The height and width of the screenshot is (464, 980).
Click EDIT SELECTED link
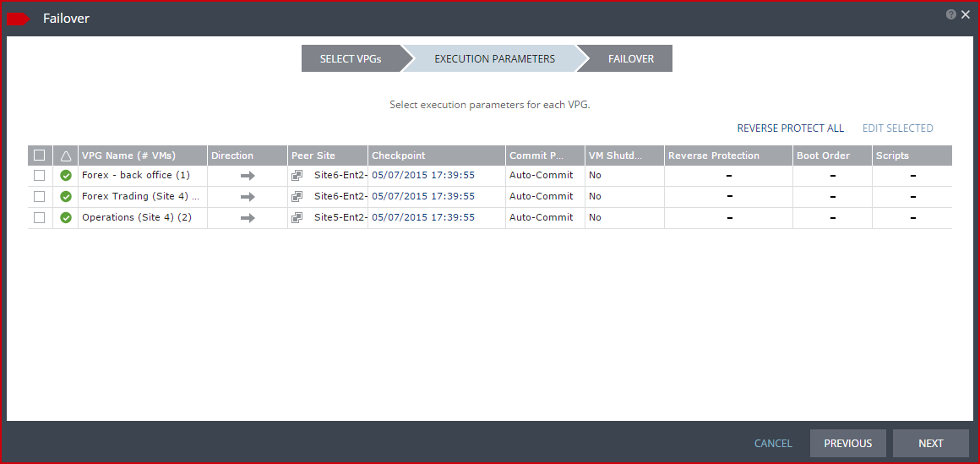pyautogui.click(x=897, y=128)
